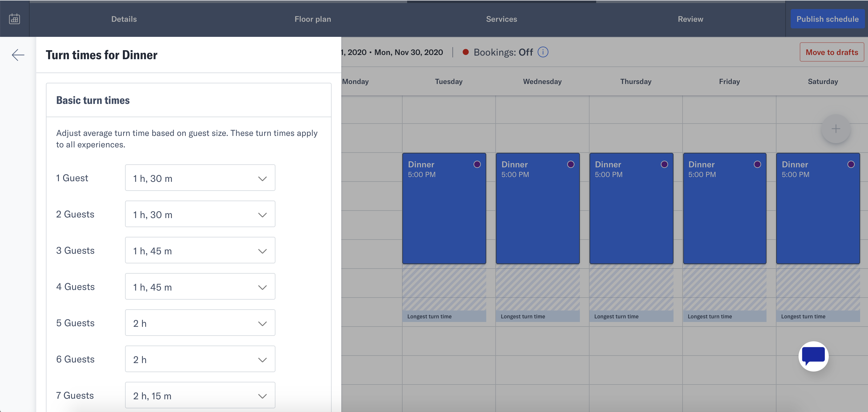Open the 3 Guests turn time dropdown

(x=200, y=250)
